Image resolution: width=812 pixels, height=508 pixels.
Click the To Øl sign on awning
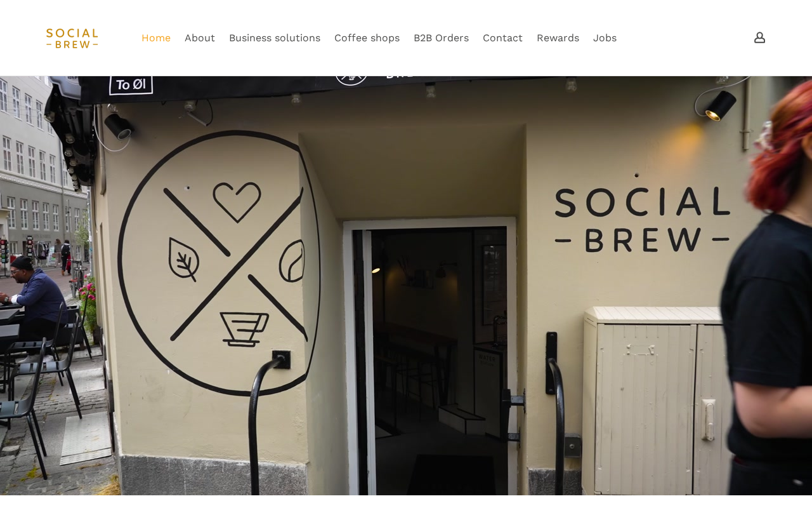131,84
